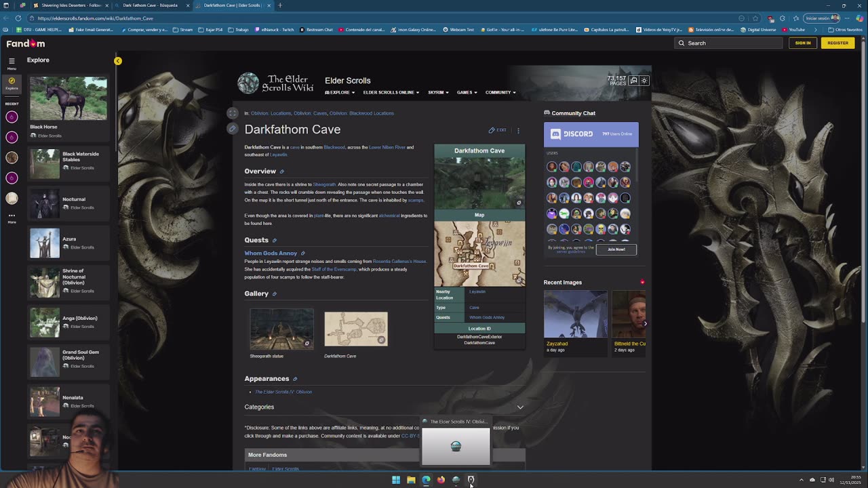Open the Grand Soul Gem explore item
Image resolution: width=868 pixels, height=488 pixels.
click(x=68, y=361)
